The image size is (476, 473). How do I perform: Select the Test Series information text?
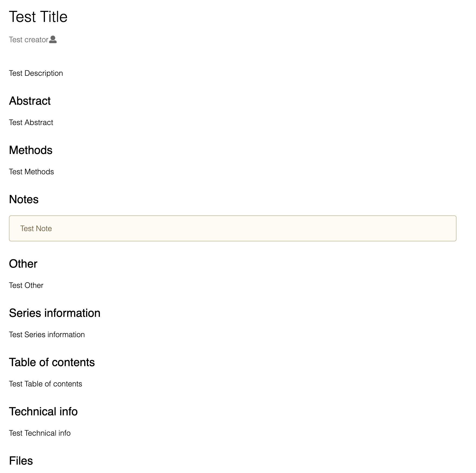coord(47,335)
